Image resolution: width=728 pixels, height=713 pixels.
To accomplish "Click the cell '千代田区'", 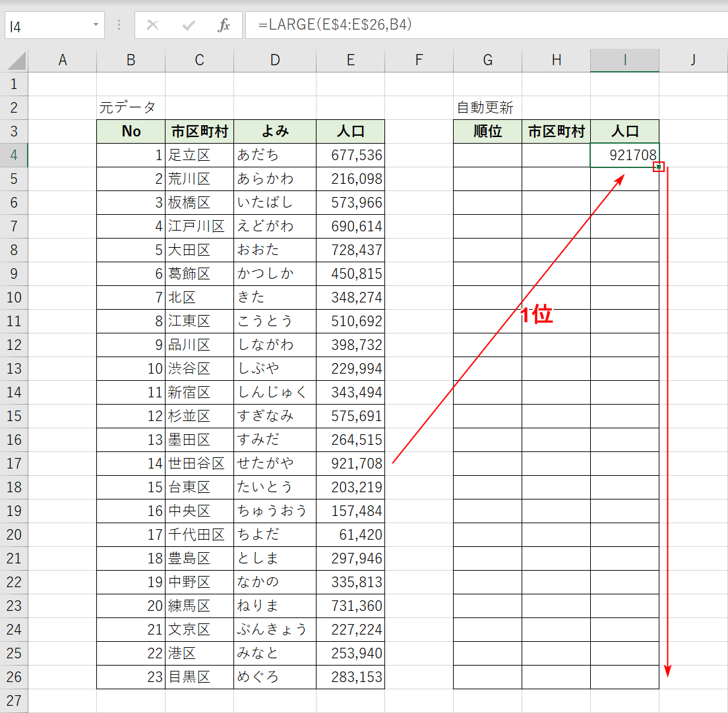I will coord(199,534).
